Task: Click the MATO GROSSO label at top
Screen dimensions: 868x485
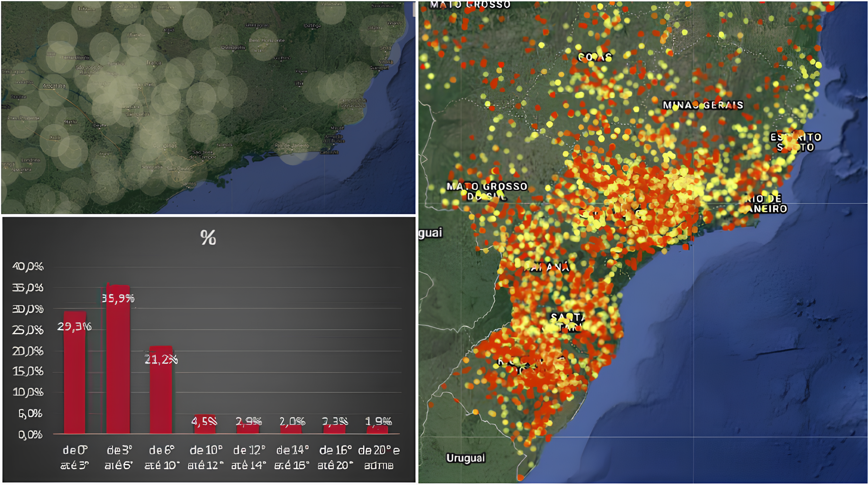Action: click(470, 5)
